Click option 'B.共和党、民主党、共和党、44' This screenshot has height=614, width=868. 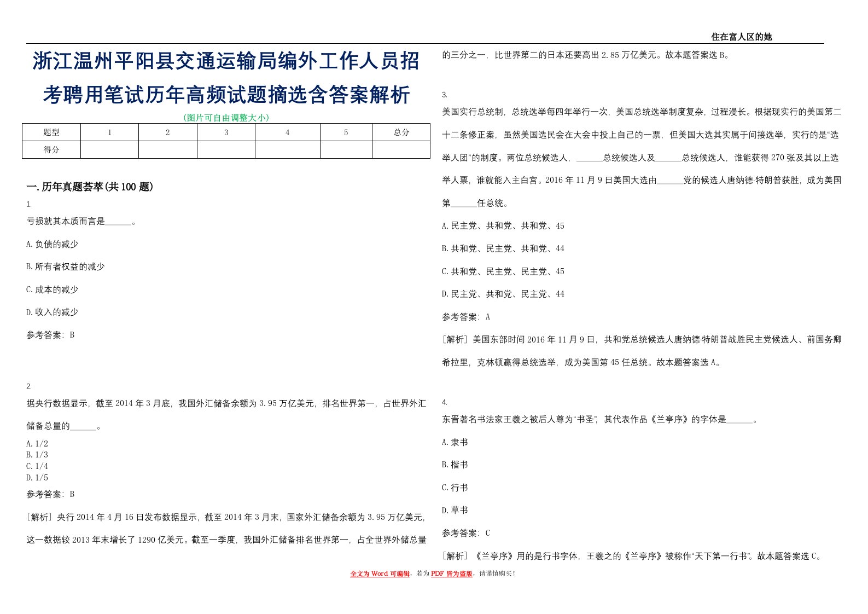point(503,248)
